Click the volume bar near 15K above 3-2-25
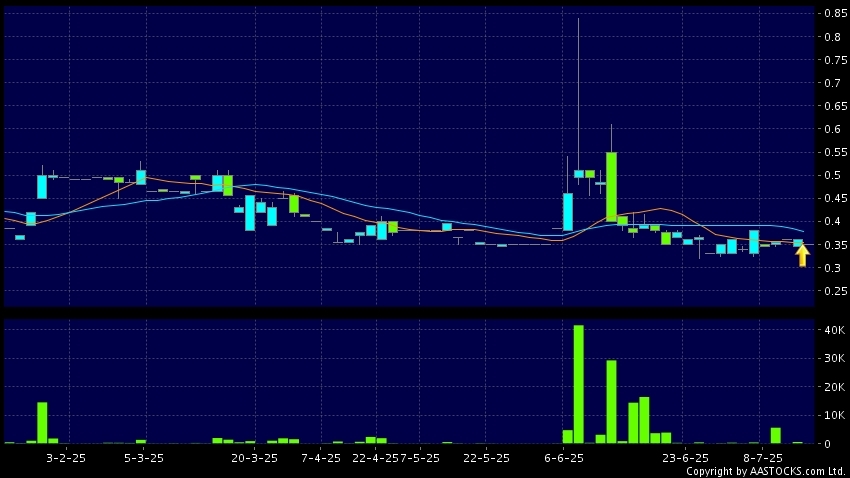The image size is (850, 478). point(42,423)
